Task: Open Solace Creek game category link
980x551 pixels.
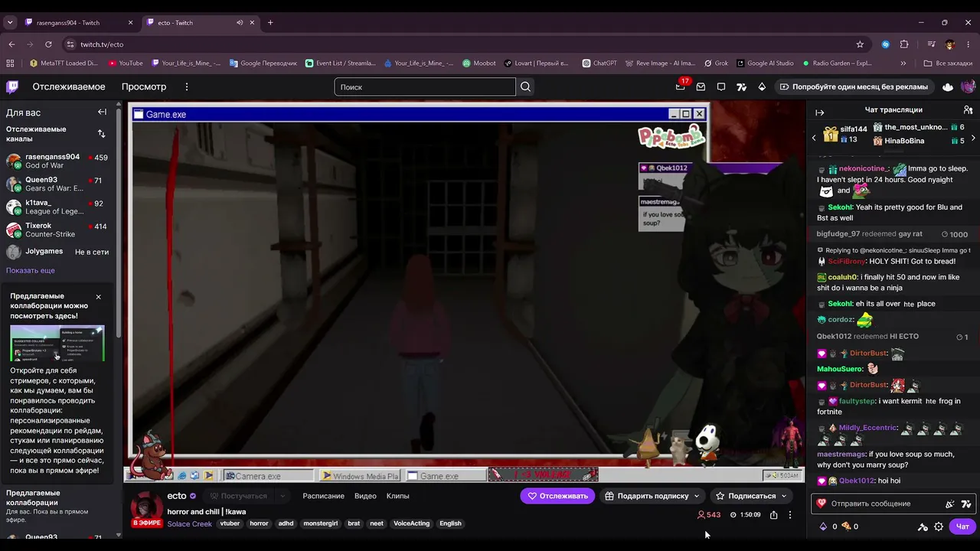Action: click(190, 523)
